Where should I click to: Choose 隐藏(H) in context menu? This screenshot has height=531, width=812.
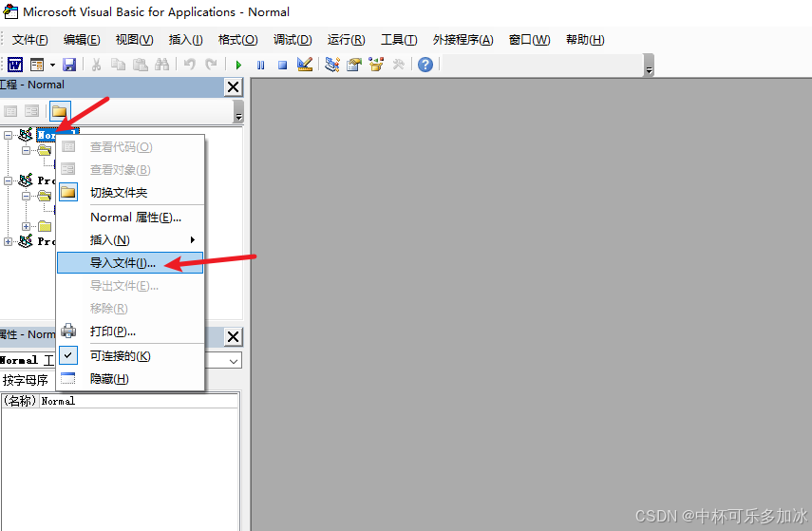130,379
